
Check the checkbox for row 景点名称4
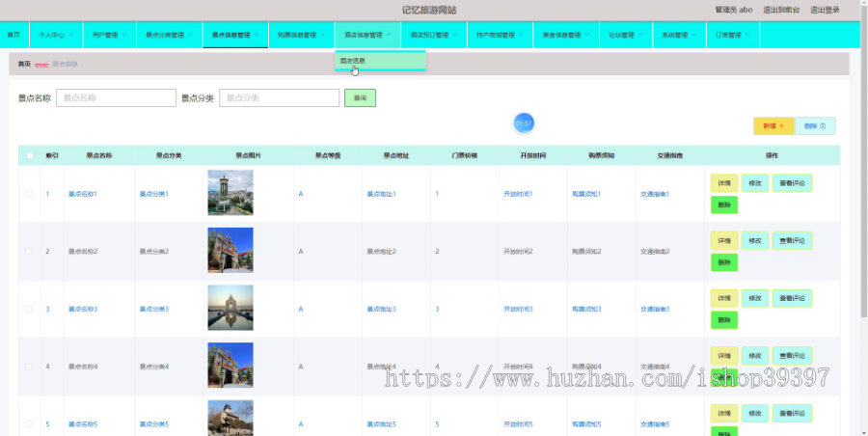coord(29,367)
